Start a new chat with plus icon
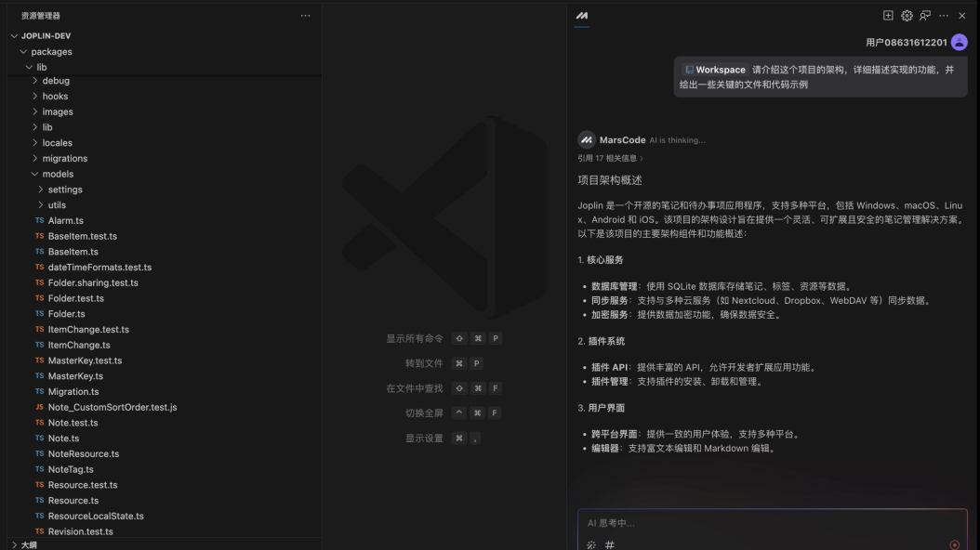980x550 pixels. [888, 16]
